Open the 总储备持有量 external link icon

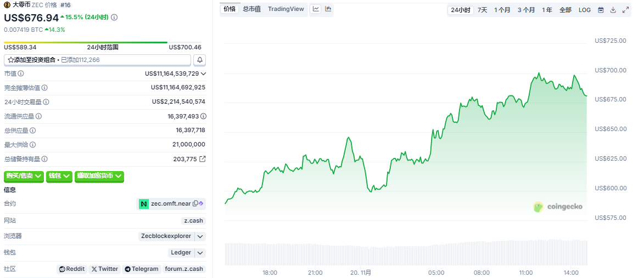(202, 159)
